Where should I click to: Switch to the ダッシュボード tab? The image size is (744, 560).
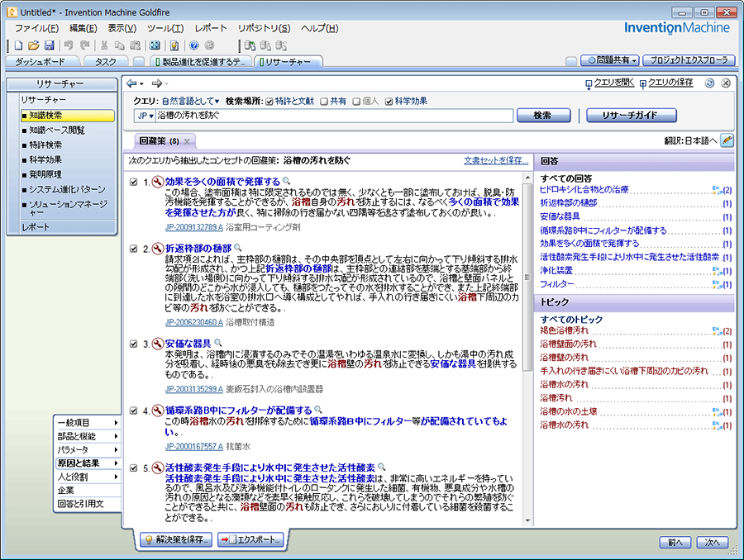pos(41,62)
